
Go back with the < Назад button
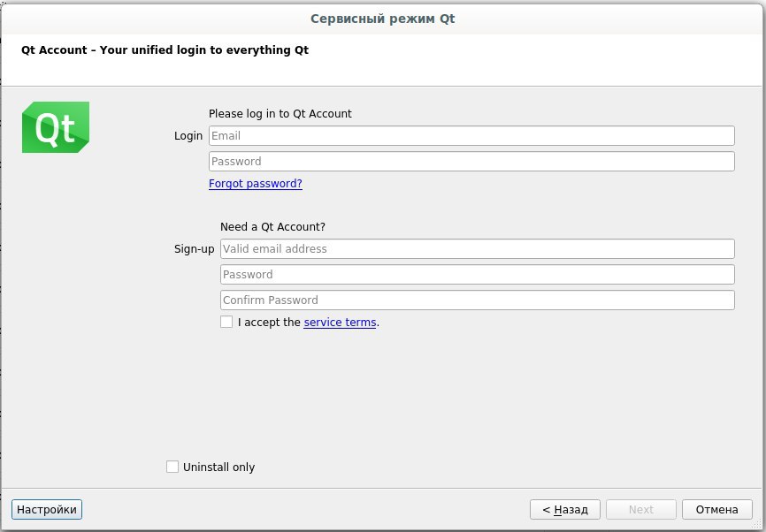click(564, 510)
